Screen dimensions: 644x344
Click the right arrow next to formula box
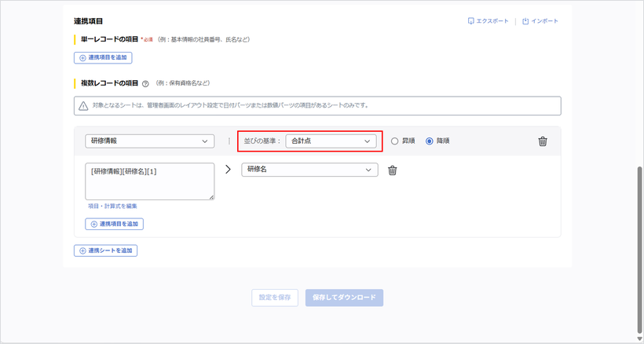[x=229, y=170]
